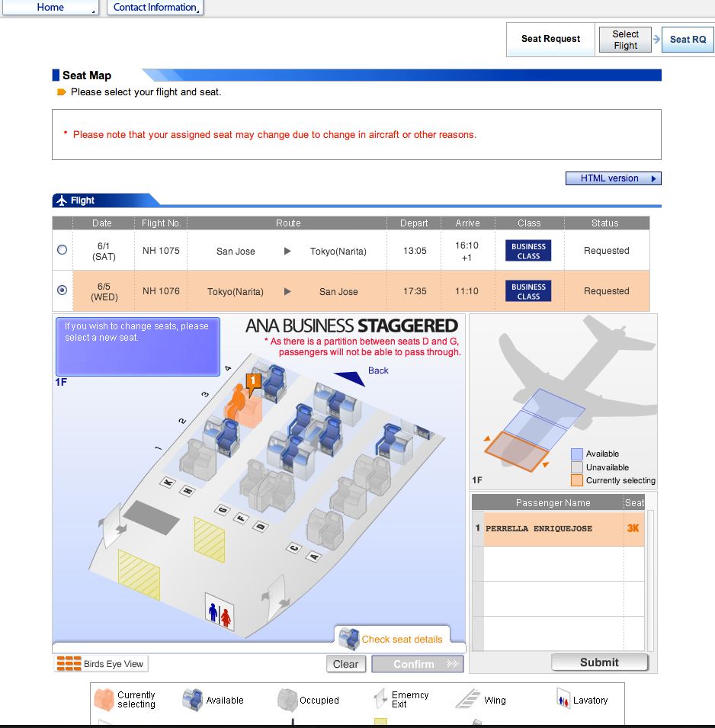
Task: Click column label F on the seat map
Action: 241,518
